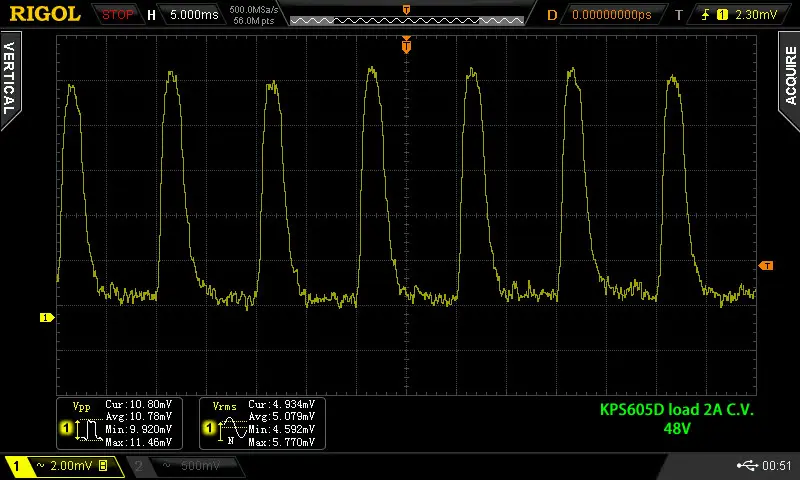This screenshot has height=480, width=800.
Task: Click the 00:51 clock readout
Action: (x=776, y=466)
